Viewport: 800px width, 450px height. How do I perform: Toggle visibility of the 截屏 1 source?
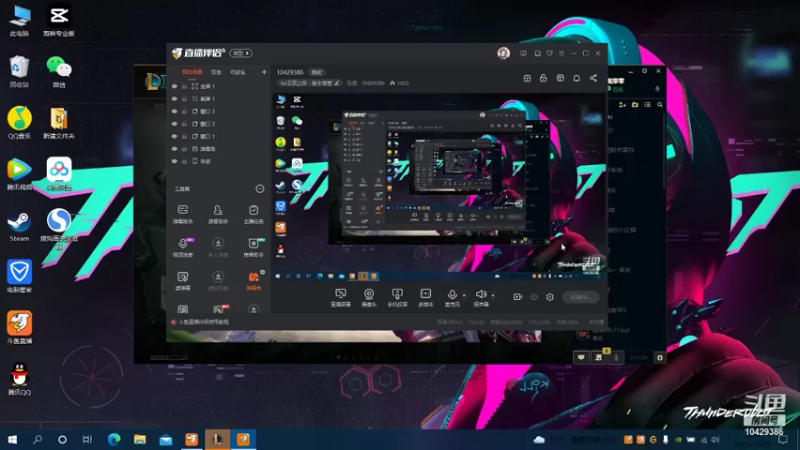click(x=174, y=99)
